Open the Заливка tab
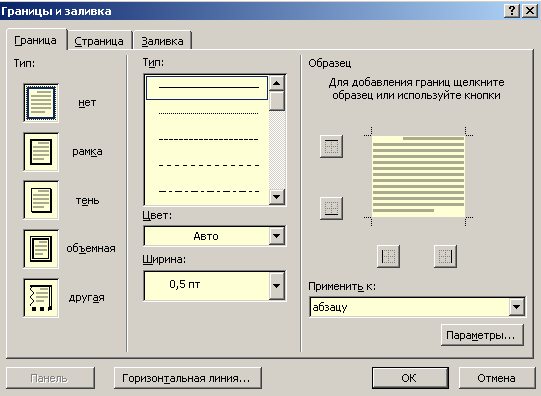The width and height of the screenshot is (541, 396). pyautogui.click(x=163, y=41)
